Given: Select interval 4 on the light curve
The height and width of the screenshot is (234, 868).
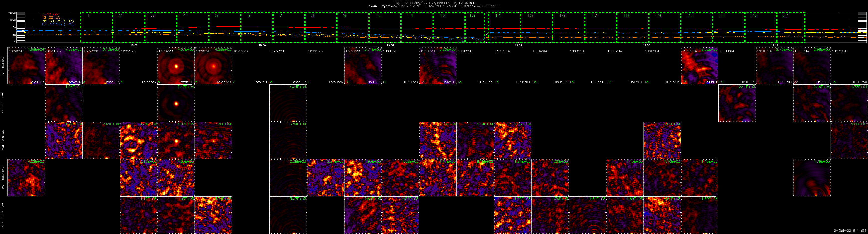Looking at the screenshot, I should tap(193, 28).
